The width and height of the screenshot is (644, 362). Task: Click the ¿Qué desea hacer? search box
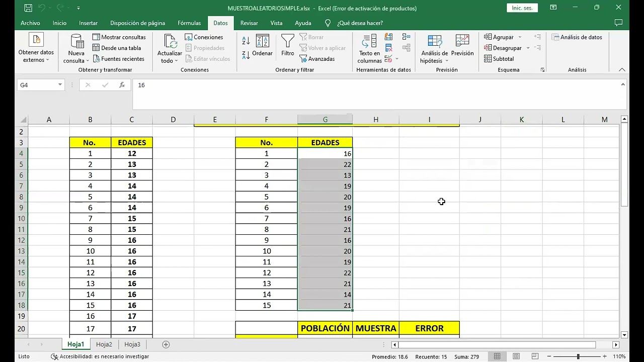tap(354, 23)
